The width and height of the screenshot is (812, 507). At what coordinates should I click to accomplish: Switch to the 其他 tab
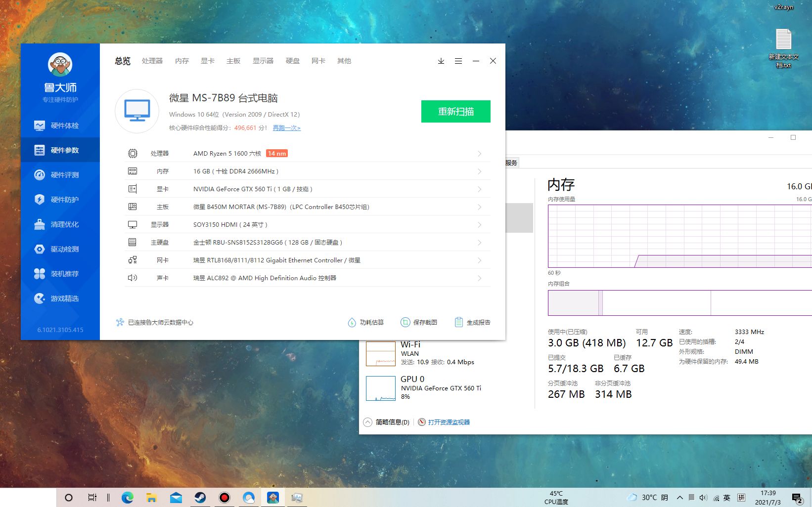point(344,61)
